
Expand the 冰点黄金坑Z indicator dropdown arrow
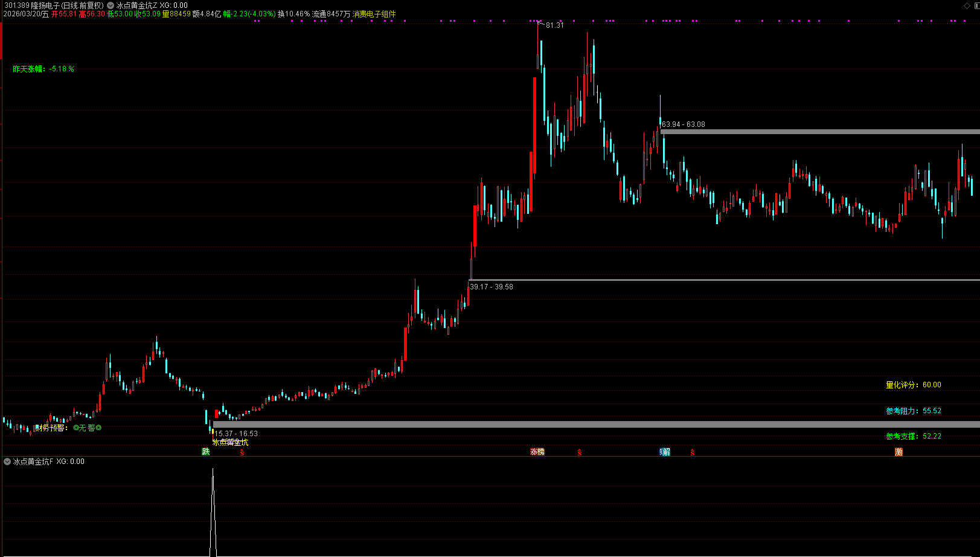(x=110, y=5)
